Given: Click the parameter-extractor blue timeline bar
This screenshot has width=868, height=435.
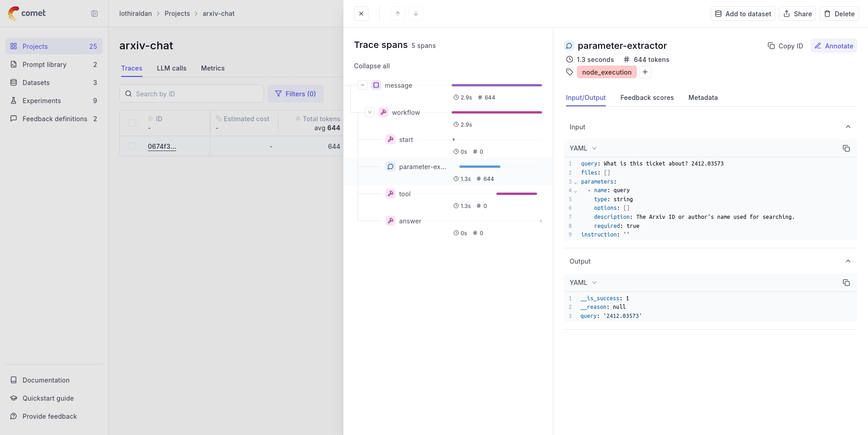Looking at the screenshot, I should click(480, 167).
